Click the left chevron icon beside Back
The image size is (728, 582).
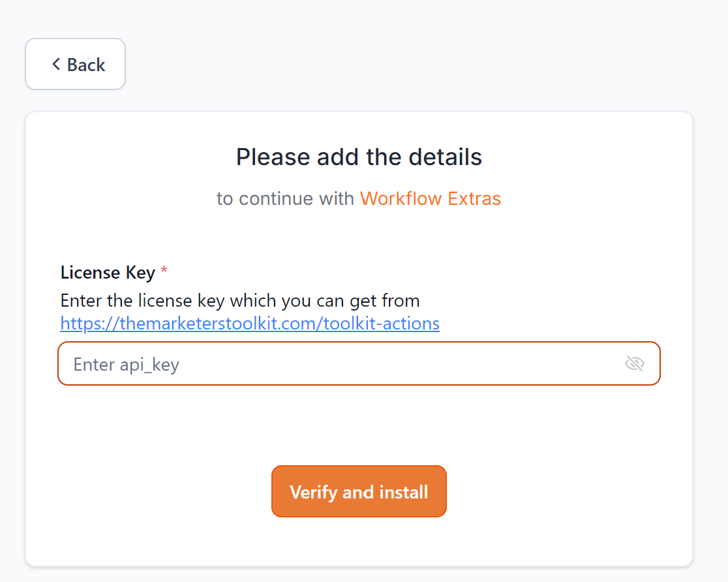pyautogui.click(x=56, y=64)
